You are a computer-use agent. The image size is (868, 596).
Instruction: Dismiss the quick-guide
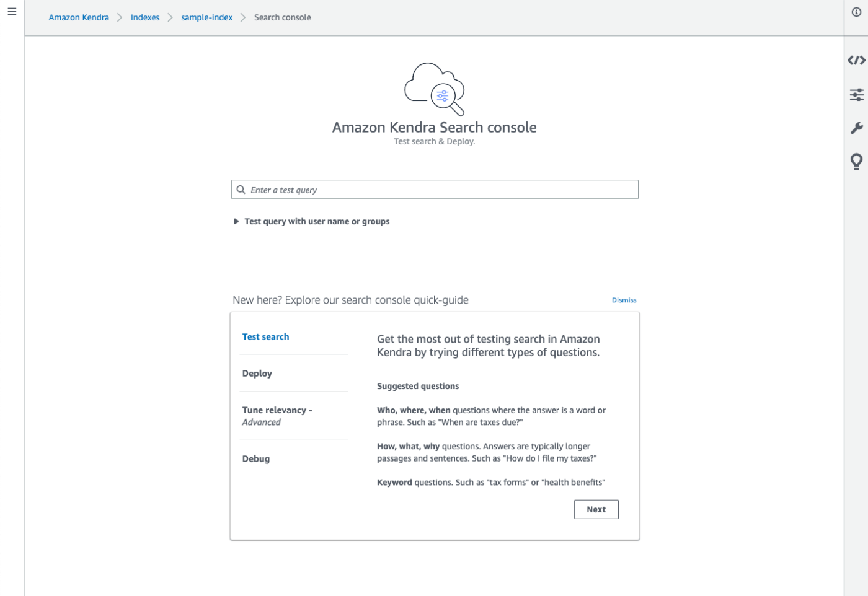pos(624,300)
